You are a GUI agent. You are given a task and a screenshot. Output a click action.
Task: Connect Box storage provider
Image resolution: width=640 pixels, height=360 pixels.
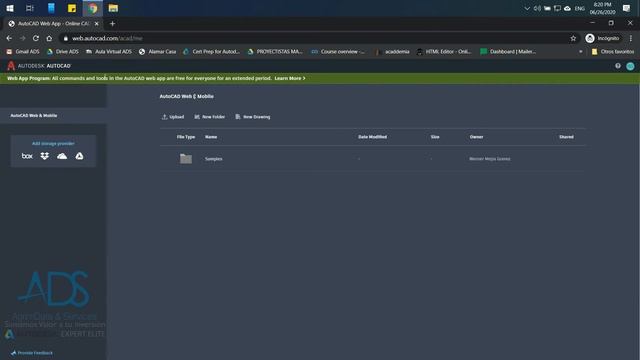pos(27,156)
